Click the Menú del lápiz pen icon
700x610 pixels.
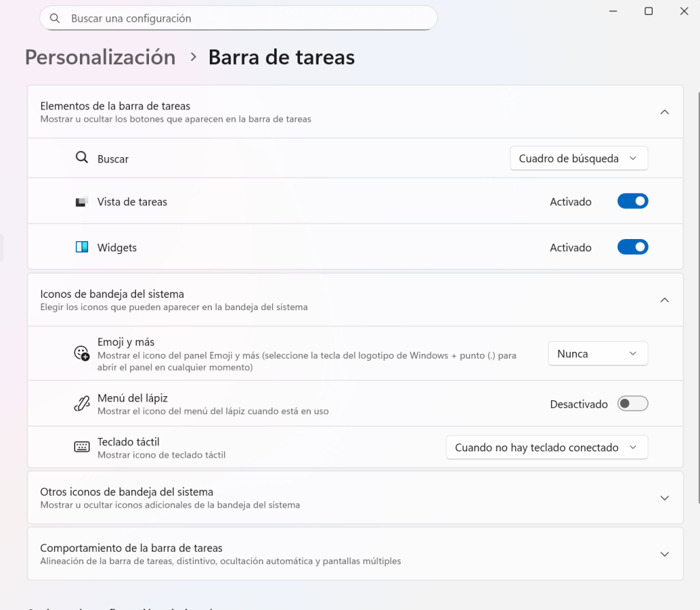(82, 404)
